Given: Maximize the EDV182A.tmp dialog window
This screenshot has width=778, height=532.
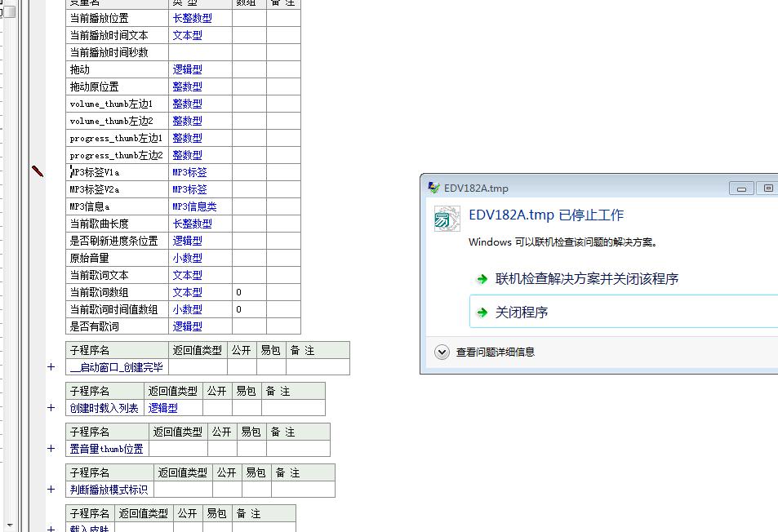Looking at the screenshot, I should point(767,188).
